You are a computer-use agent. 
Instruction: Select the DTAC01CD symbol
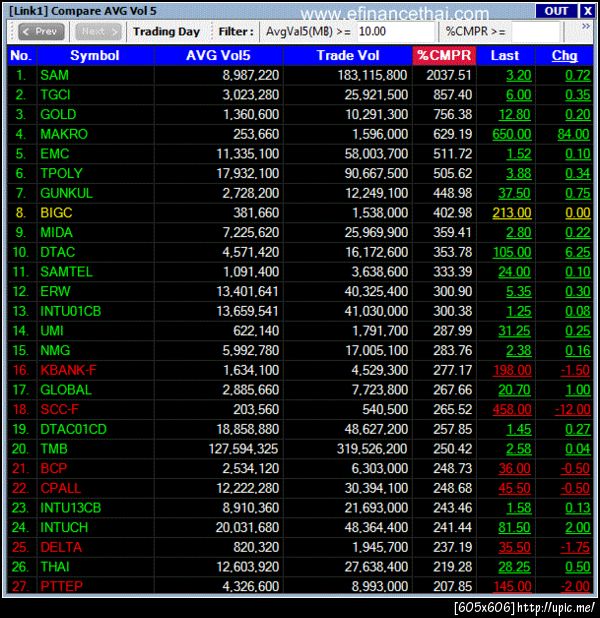click(73, 429)
